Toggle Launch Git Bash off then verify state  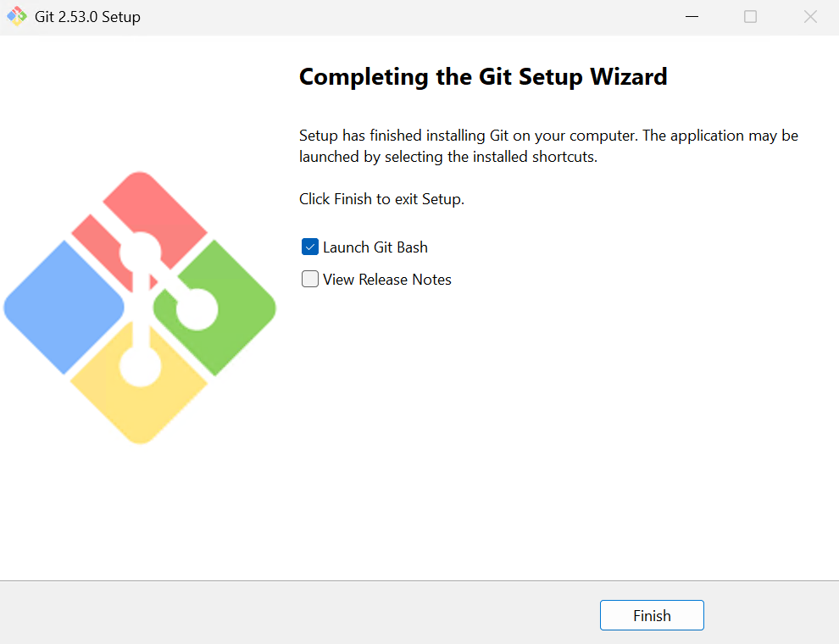tap(310, 247)
